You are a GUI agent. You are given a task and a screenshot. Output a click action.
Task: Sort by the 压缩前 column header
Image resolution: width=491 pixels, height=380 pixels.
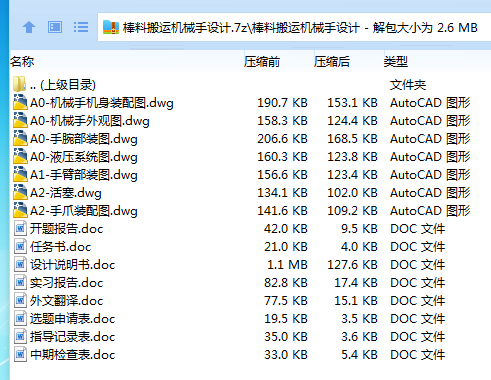pyautogui.click(x=262, y=62)
